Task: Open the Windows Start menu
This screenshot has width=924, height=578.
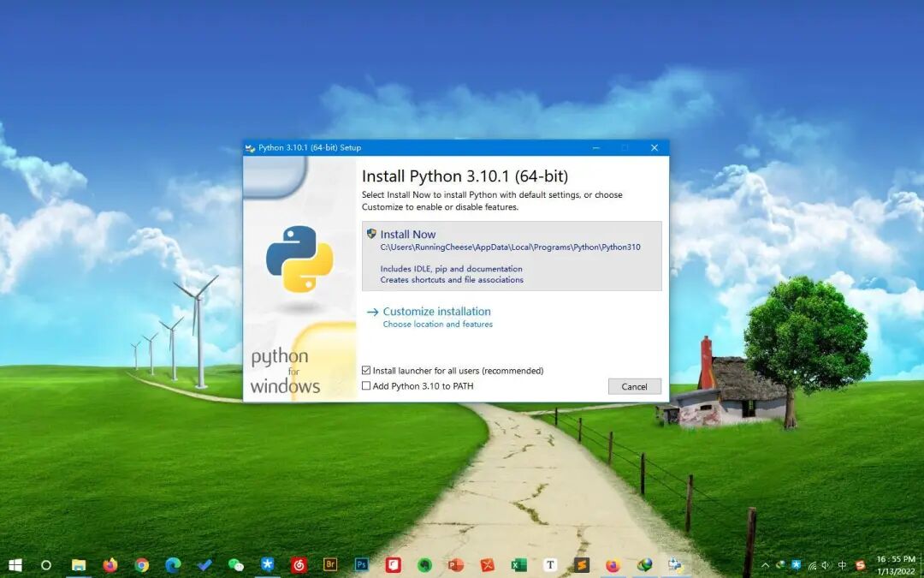Action: [15, 565]
